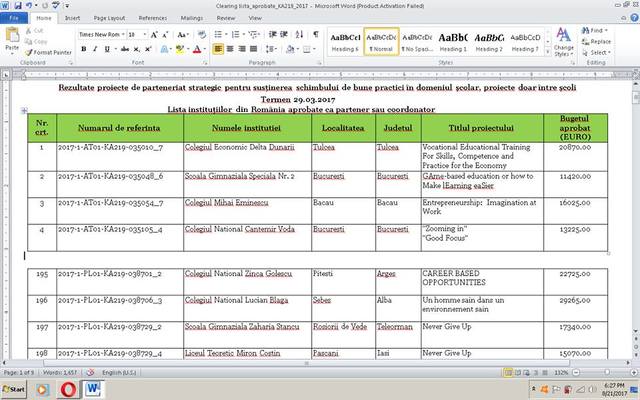Switch to the Review tab

click(x=226, y=18)
